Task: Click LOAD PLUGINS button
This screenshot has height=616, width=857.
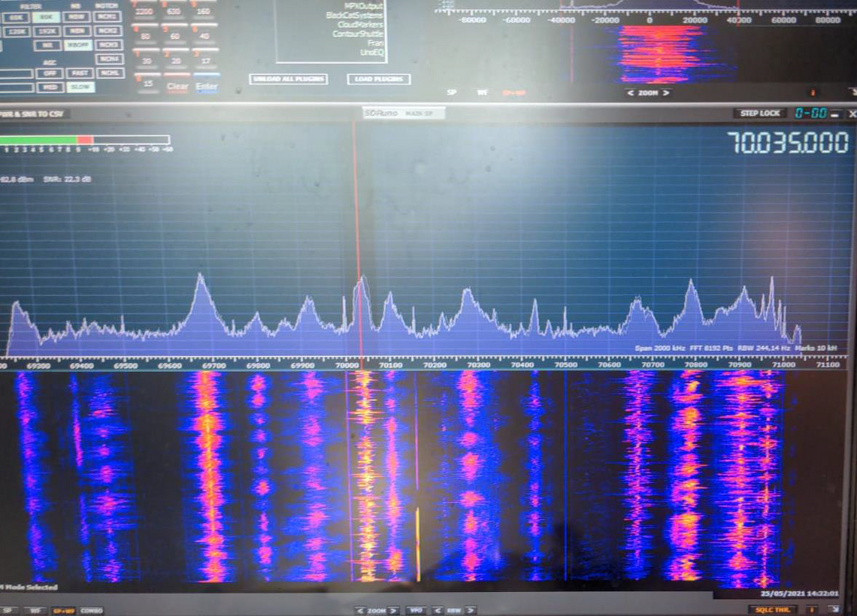Action: coord(379,79)
